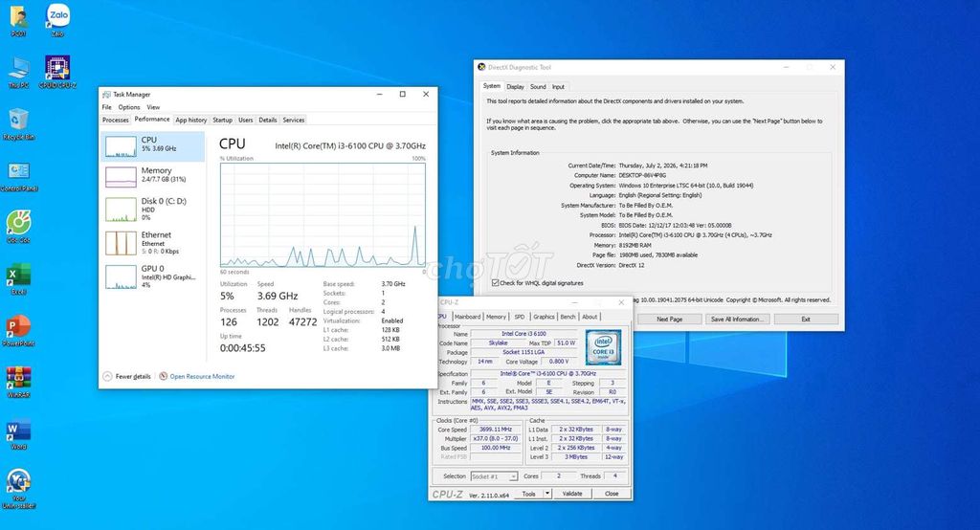Open the Word desktop shortcut
This screenshot has width=980, height=530.
19,434
